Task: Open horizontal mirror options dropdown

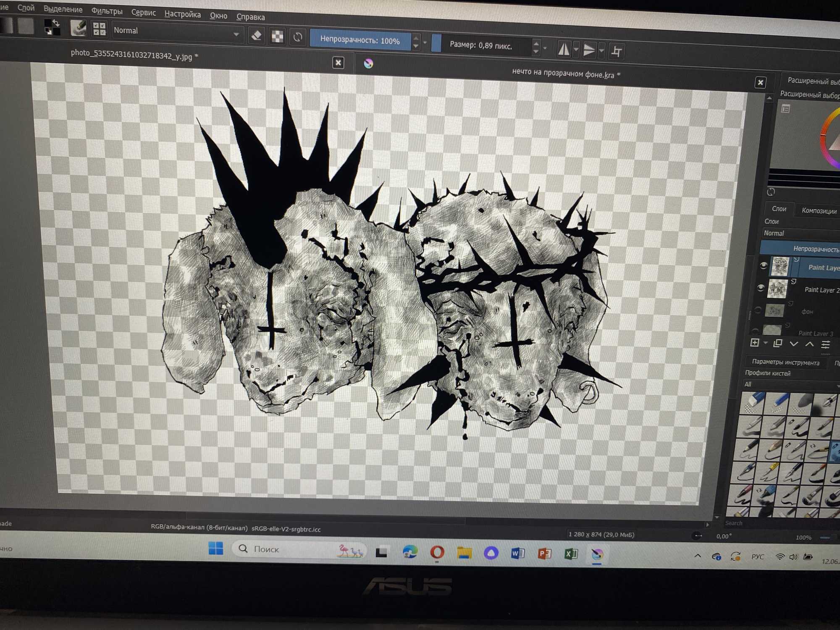Action: [x=576, y=50]
